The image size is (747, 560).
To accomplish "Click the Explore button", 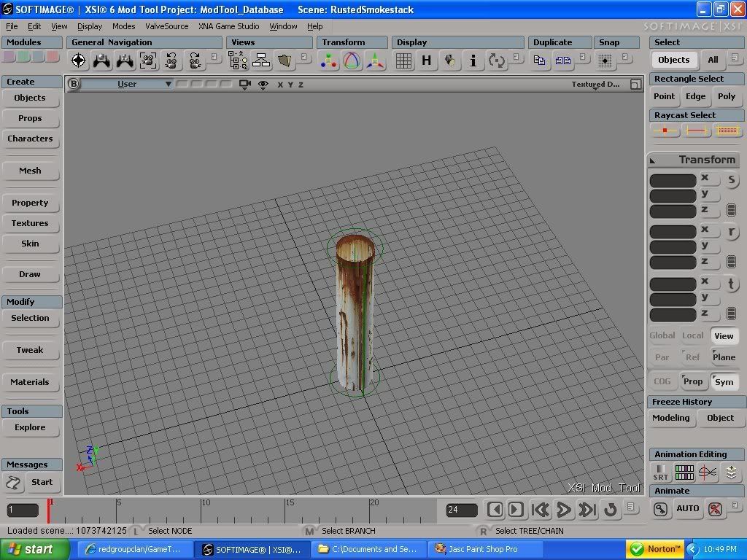I will click(x=31, y=427).
